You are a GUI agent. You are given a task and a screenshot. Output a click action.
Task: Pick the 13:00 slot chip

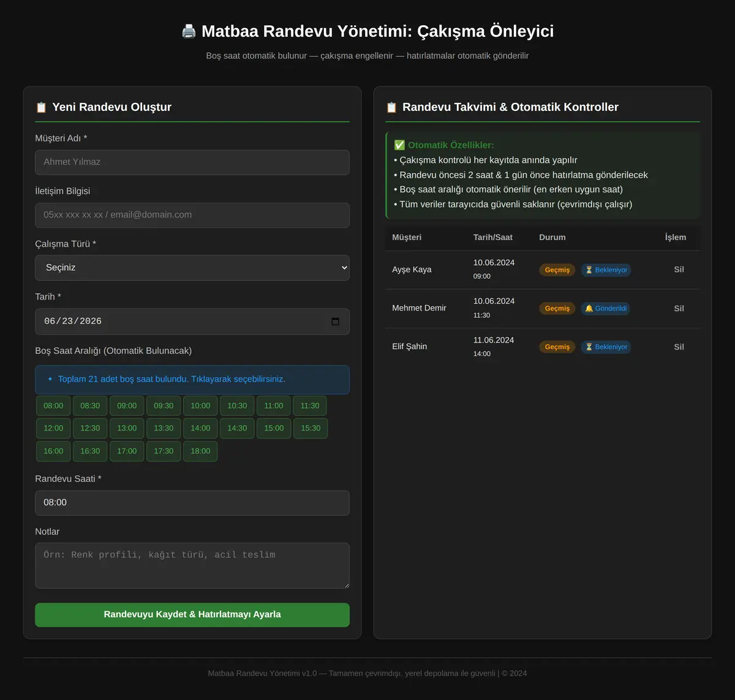point(127,428)
